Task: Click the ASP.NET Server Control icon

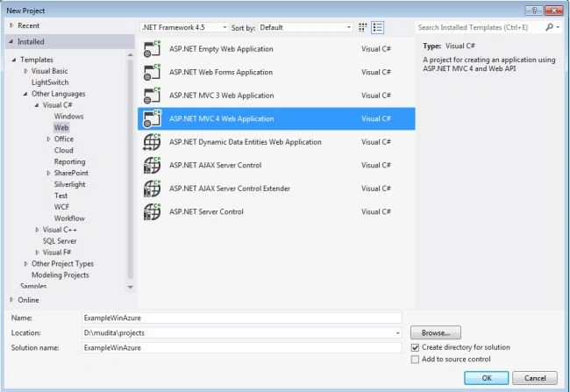Action: point(152,212)
